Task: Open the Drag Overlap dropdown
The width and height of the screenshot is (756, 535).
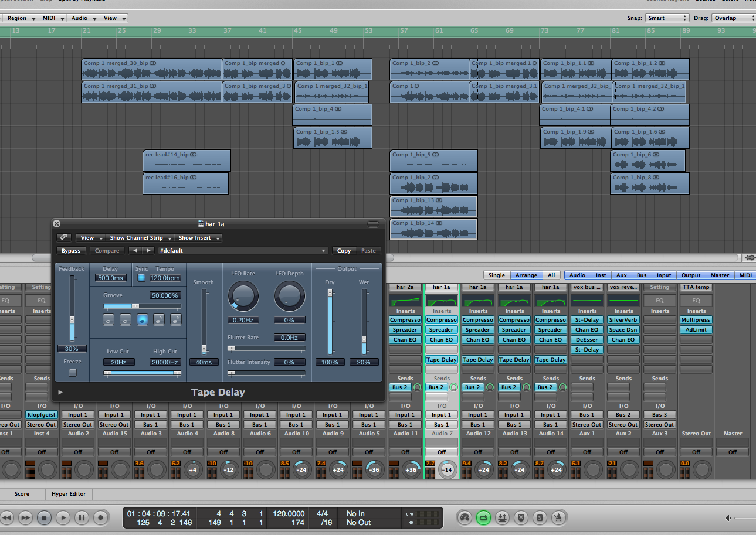Action: coord(734,18)
